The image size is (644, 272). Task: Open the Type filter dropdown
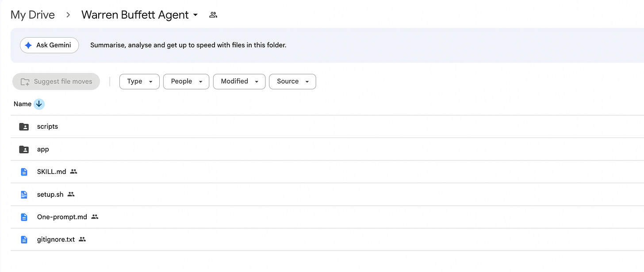(x=139, y=81)
